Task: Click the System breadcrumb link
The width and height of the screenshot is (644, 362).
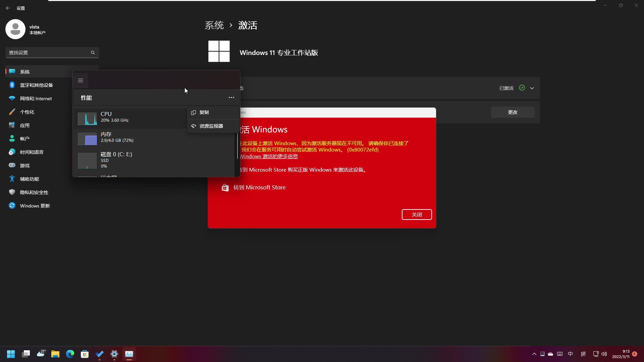Action: [x=214, y=25]
